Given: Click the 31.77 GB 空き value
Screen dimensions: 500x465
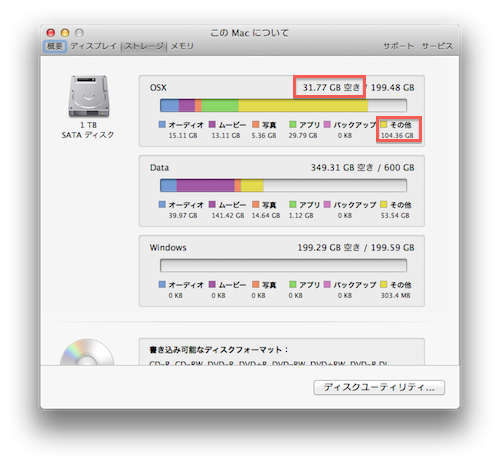Looking at the screenshot, I should [331, 88].
